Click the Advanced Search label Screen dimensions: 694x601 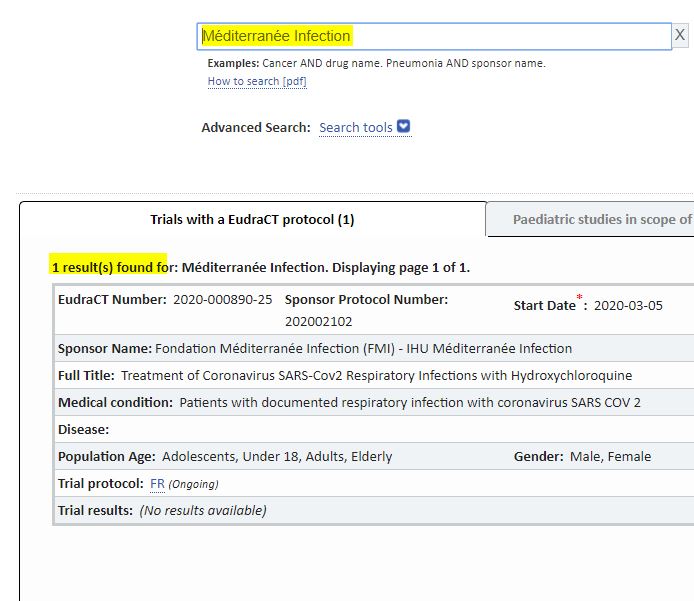pos(256,127)
